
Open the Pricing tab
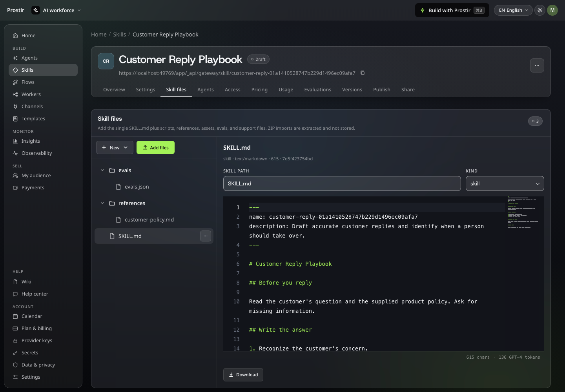pyautogui.click(x=259, y=89)
